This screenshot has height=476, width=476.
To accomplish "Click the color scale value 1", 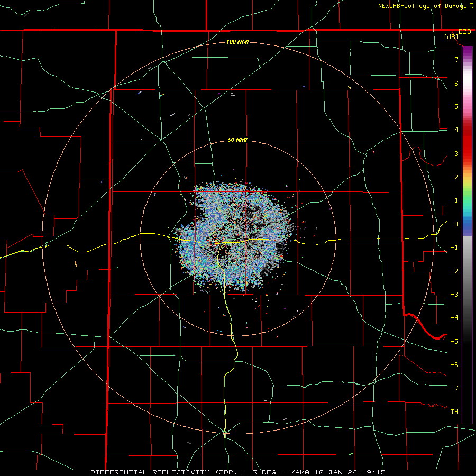I will tap(456, 200).
